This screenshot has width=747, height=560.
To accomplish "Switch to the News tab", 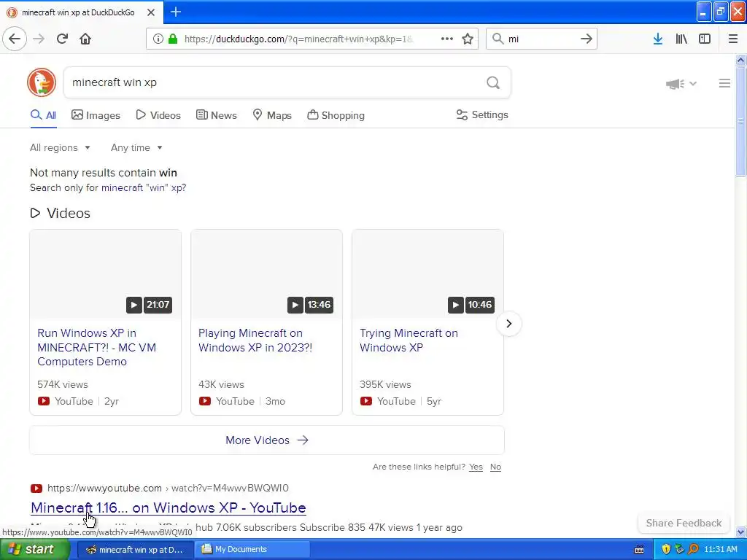I will click(x=216, y=115).
